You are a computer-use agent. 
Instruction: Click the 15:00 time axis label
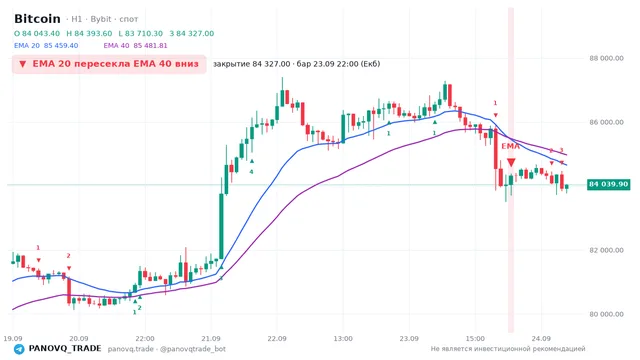click(x=475, y=338)
